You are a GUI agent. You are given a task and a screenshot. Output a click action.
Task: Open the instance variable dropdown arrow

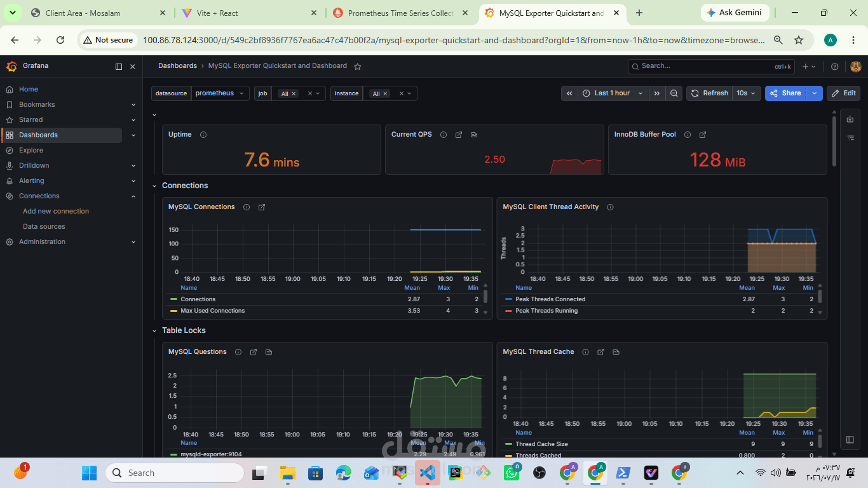coord(410,93)
